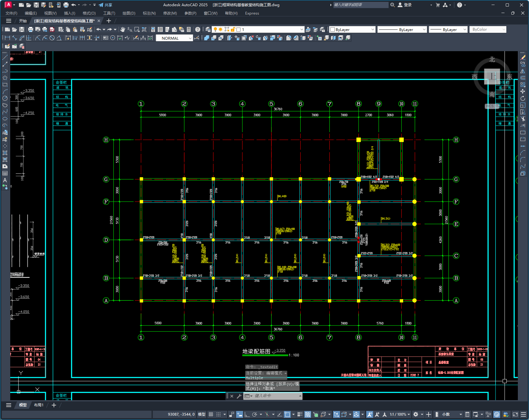
Task: Toggle the drawing grid display in status bar
Action: pyautogui.click(x=211, y=414)
